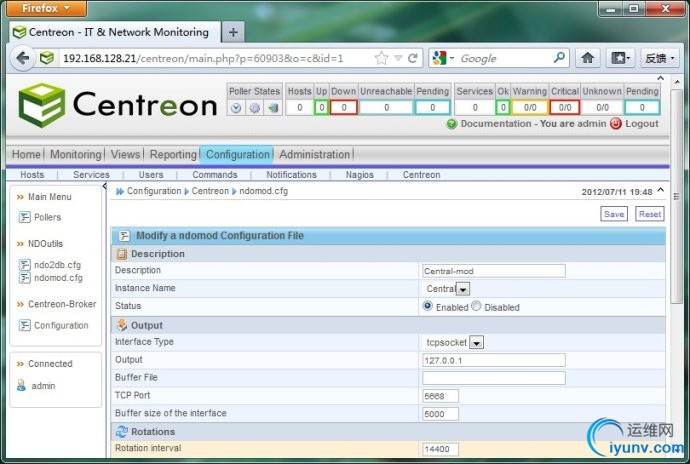The height and width of the screenshot is (464, 690).
Task: Click the Output section icon
Action: pos(122,325)
